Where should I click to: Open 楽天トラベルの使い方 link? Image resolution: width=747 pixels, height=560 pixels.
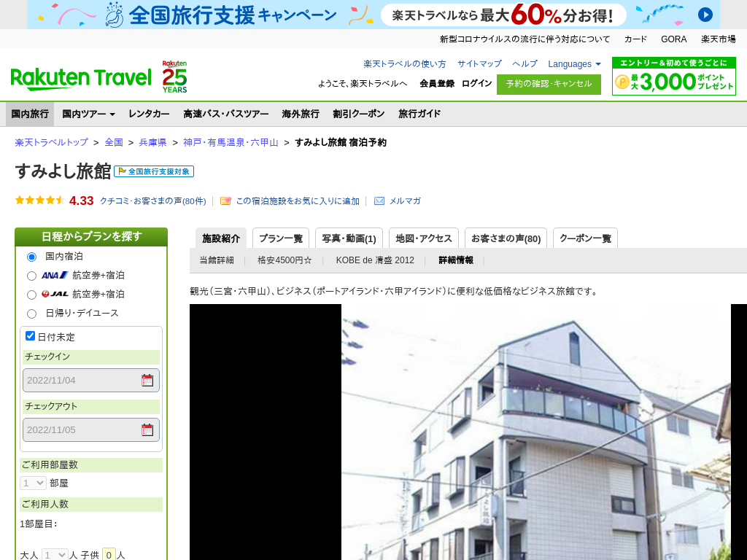click(x=405, y=64)
